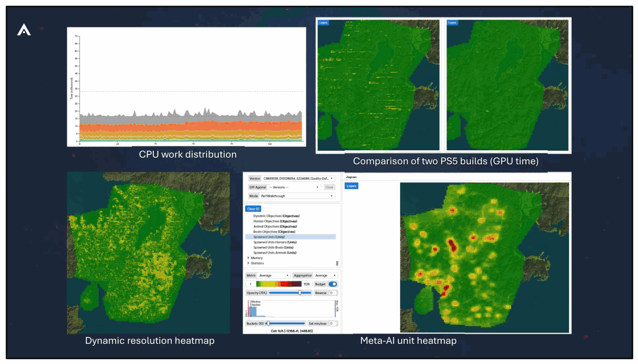638x364 pixels.
Task: Toggle the Budget switch
Action: [x=332, y=284]
